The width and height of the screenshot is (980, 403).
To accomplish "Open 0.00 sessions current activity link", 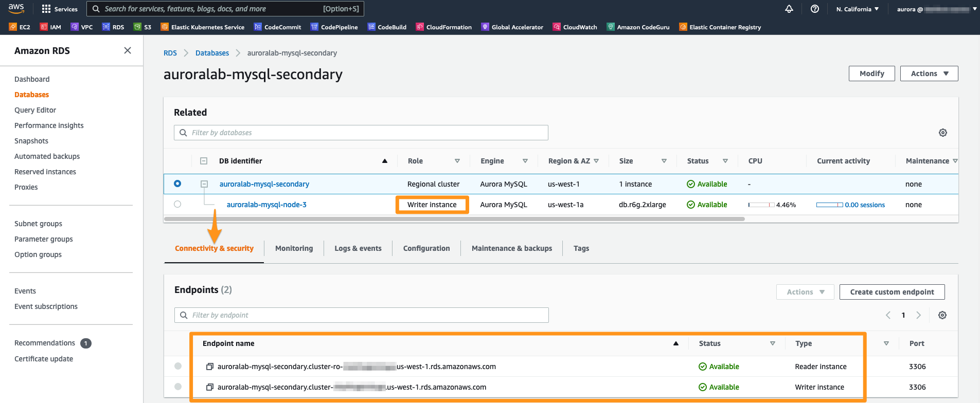I will [x=865, y=205].
